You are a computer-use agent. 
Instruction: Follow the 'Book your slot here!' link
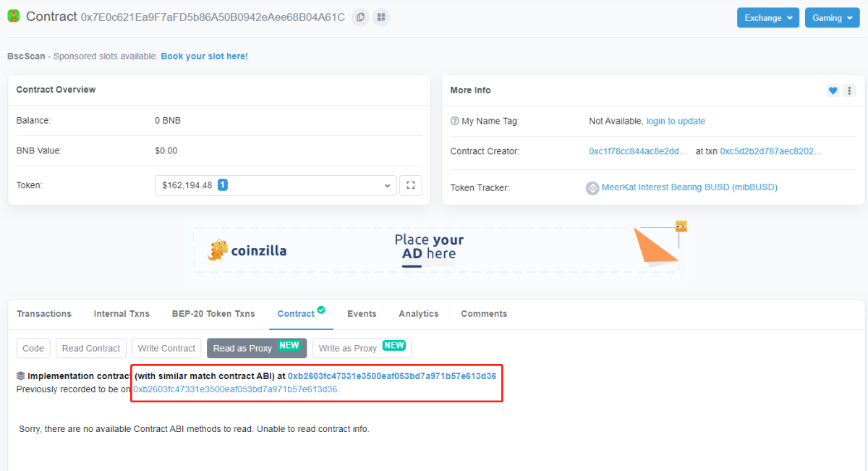click(204, 56)
